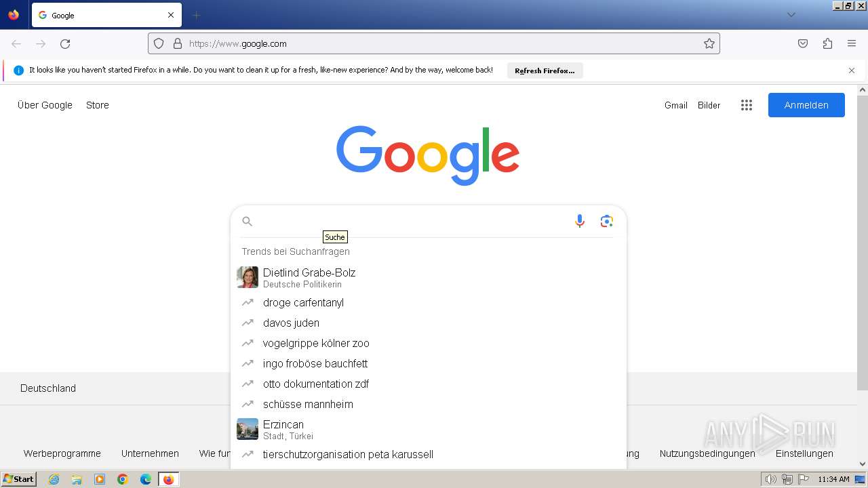Select suggestion ingo froböse bauchfett
This screenshot has height=488, width=868.
coord(429,364)
